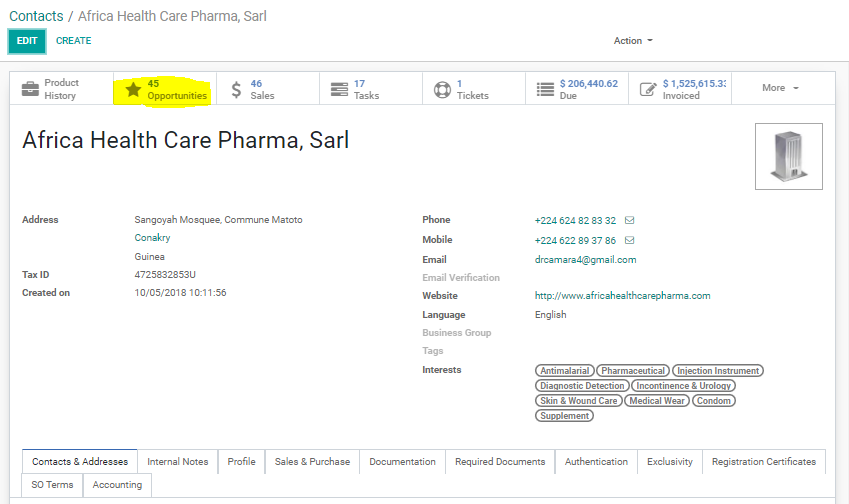
Task: Open the 17 Tasks stat button
Action: (x=371, y=89)
